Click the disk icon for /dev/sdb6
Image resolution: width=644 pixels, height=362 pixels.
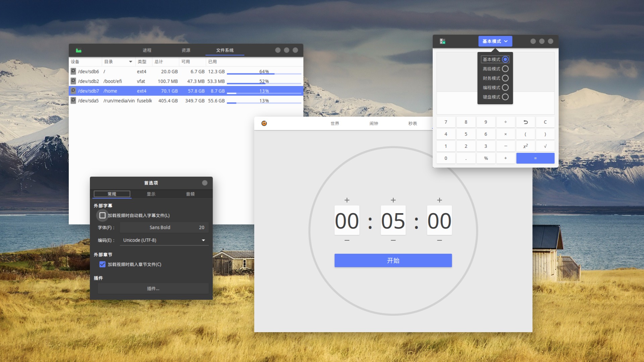point(73,71)
